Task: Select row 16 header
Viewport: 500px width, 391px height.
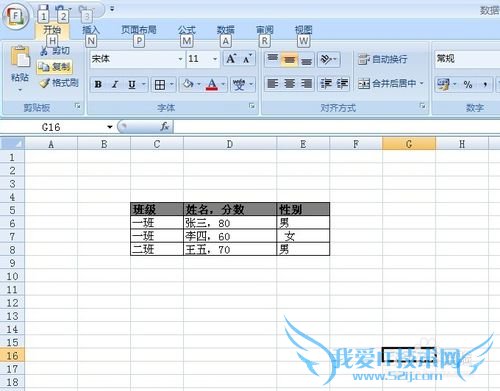Action: (x=12, y=356)
